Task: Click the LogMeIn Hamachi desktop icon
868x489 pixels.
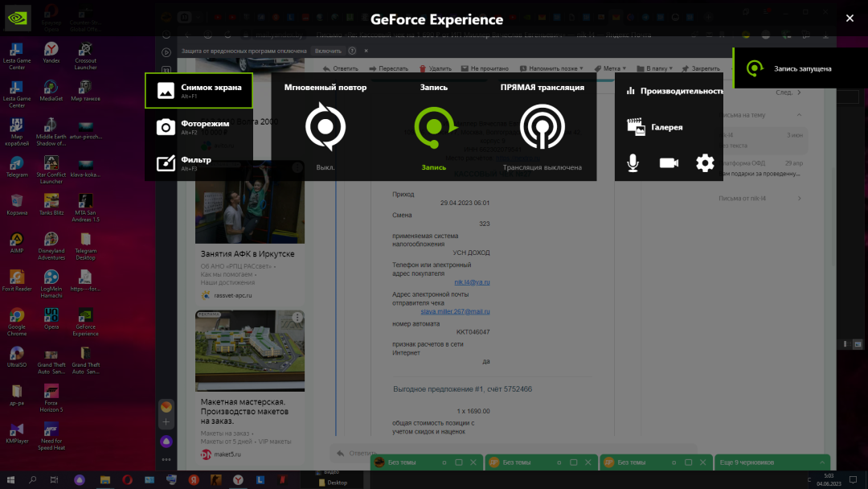Action: click(51, 284)
